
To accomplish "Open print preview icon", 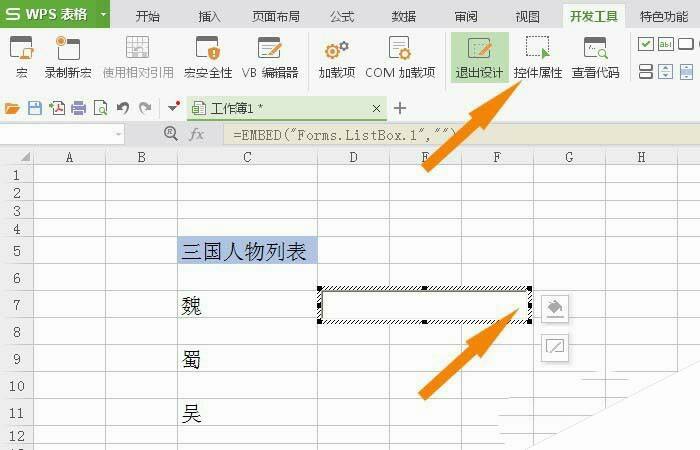I will click(100, 108).
